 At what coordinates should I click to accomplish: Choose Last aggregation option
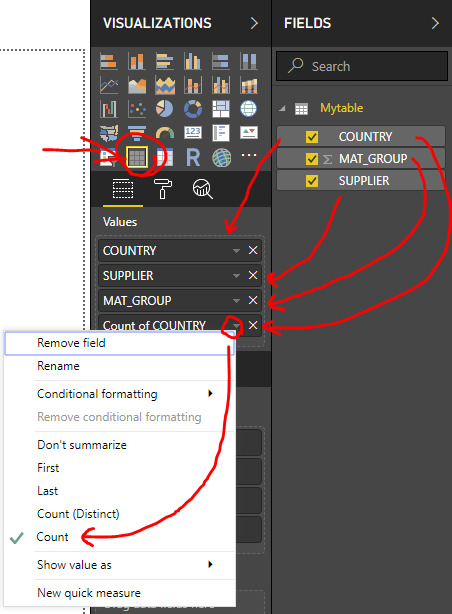(120, 491)
